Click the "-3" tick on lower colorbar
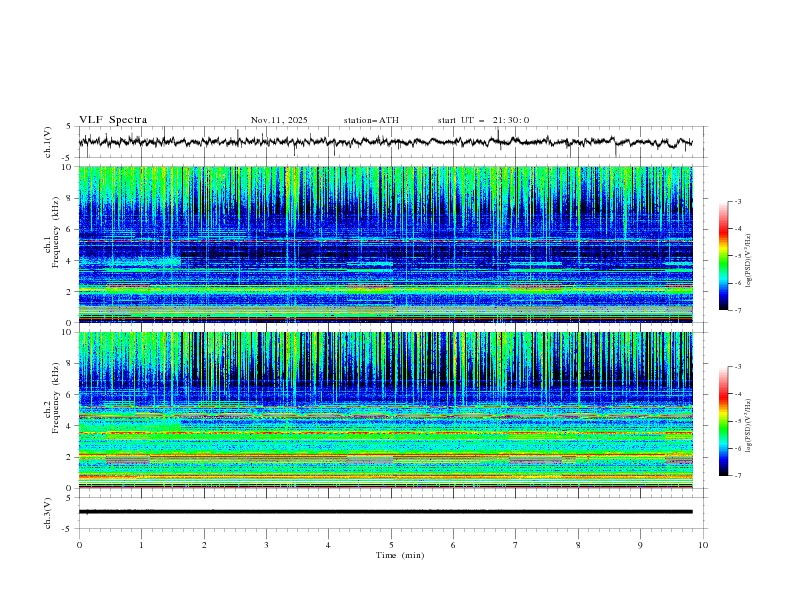The image size is (792, 612). 738,367
